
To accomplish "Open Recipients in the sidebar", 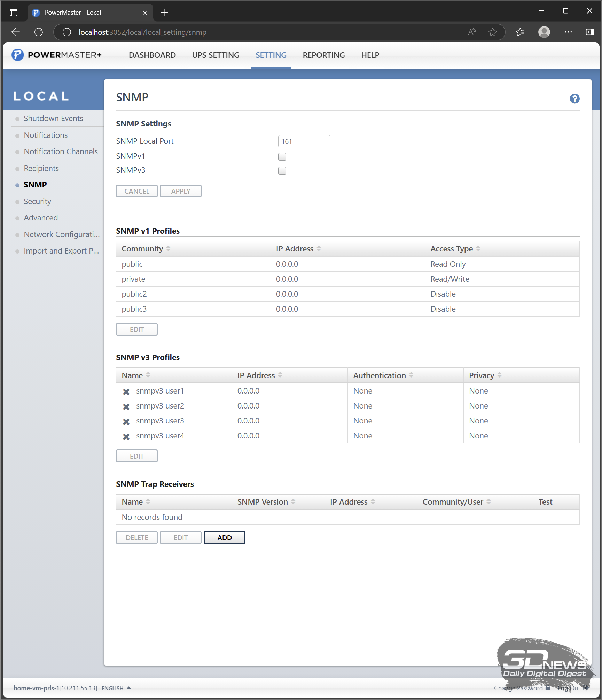I will (x=41, y=168).
